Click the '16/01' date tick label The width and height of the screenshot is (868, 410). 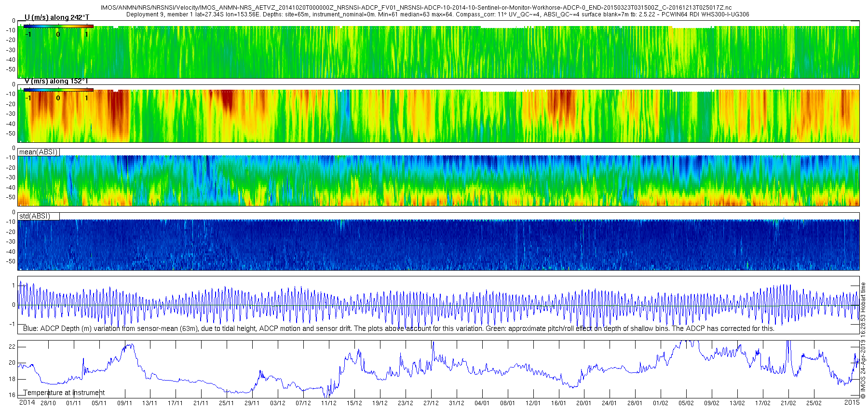pyautogui.click(x=558, y=403)
